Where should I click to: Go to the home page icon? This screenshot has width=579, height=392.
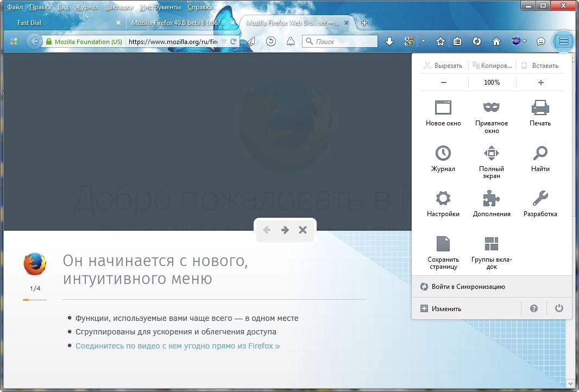496,42
